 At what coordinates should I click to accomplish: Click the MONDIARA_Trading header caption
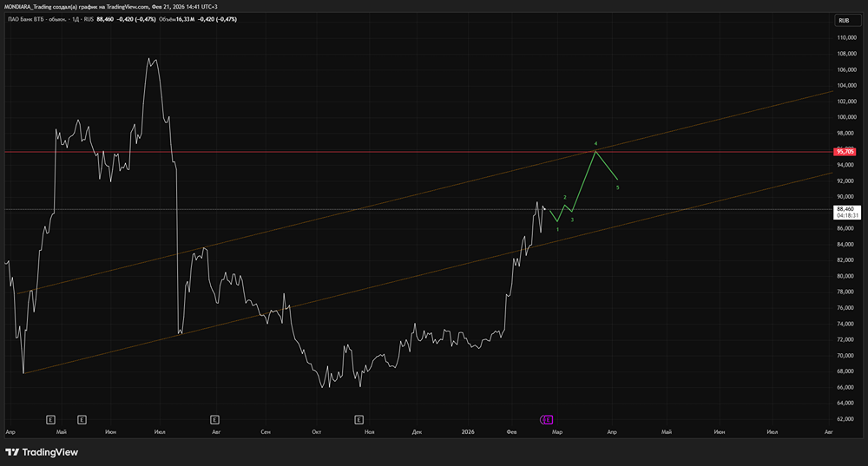111,7
